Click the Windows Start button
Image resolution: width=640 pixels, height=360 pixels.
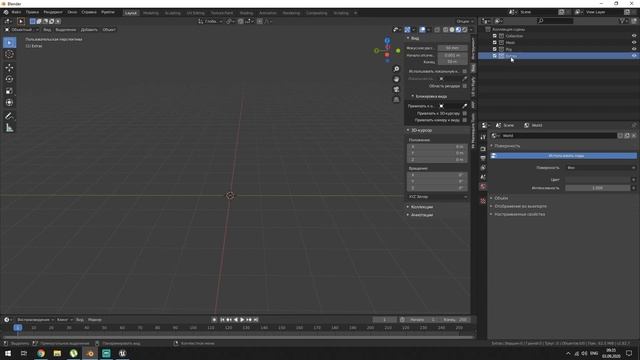[x=8, y=353]
